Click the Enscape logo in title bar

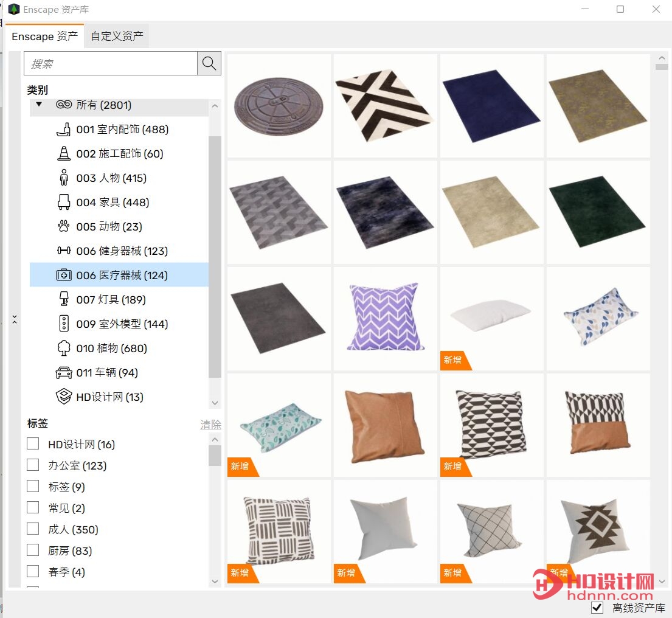pos(14,9)
